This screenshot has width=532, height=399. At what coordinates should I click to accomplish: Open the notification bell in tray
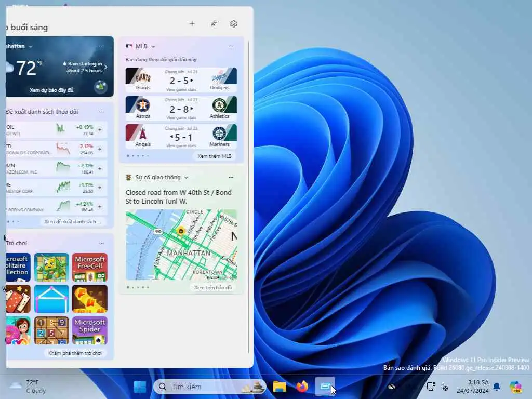coord(497,387)
